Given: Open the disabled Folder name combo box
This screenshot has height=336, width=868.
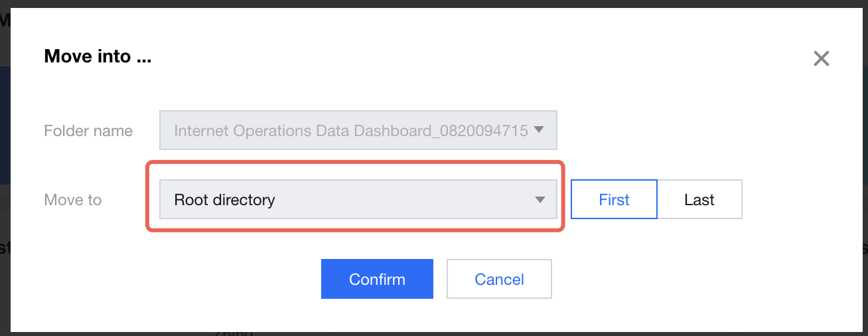Looking at the screenshot, I should tap(358, 130).
